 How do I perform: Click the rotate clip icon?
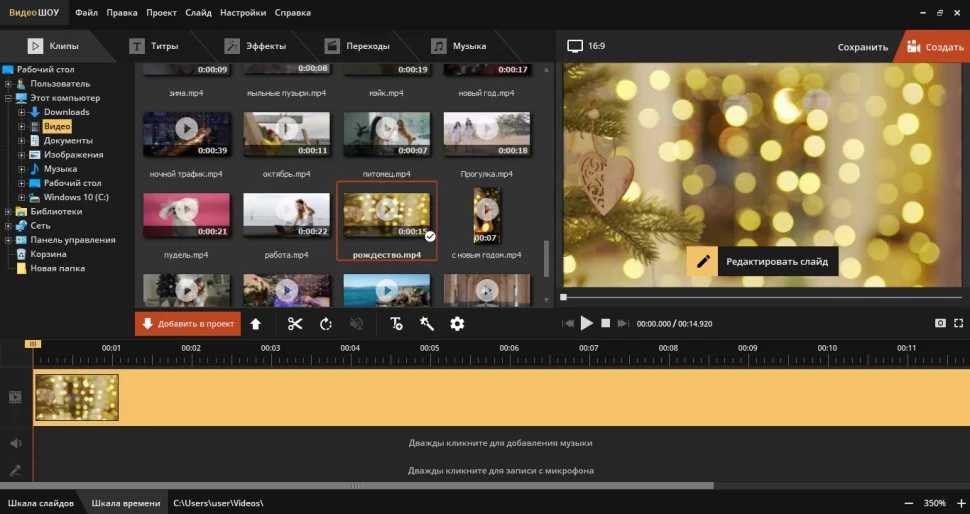326,324
